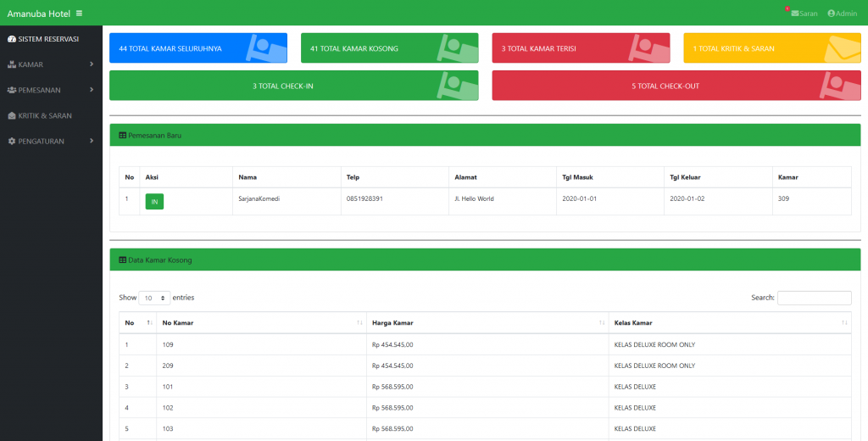Open the Show entries count dropdown
Screen dimensions: 868x441
pos(154,298)
